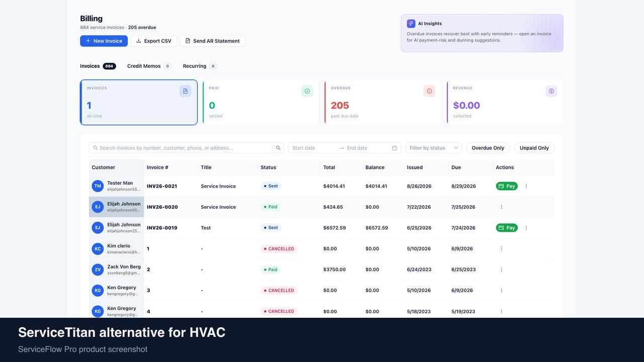Pay invoice INV26-0019

(507, 228)
